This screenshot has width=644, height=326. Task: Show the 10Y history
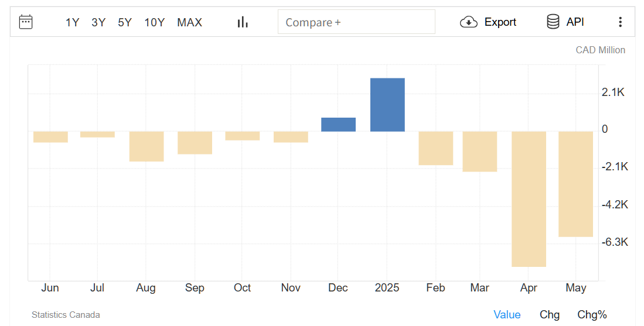tap(155, 23)
